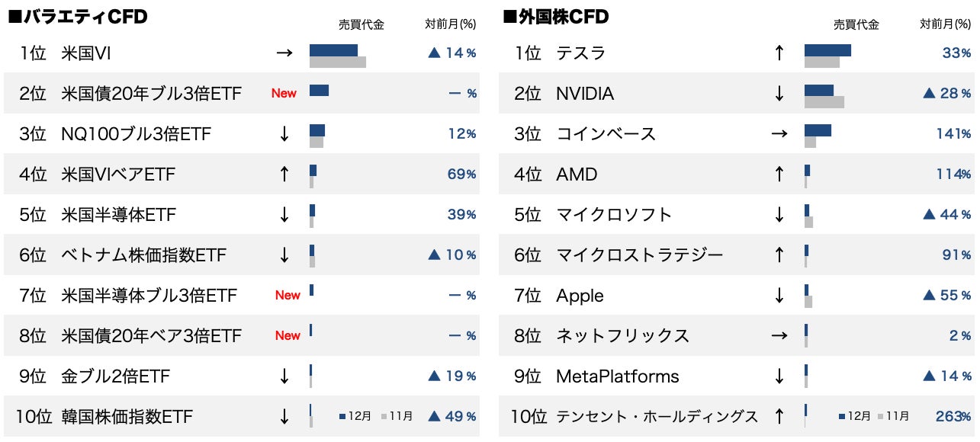Open the ベトナム株価指数ETF entry
980x442 pixels.
pos(143,255)
